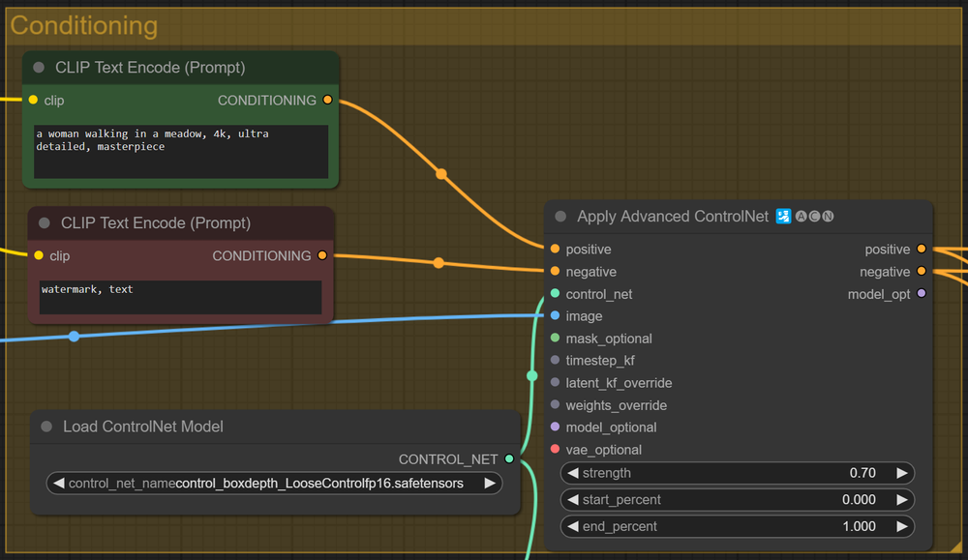Click the CONDITIONING output dot on positive prompt node
The height and width of the screenshot is (560, 968).
(327, 100)
